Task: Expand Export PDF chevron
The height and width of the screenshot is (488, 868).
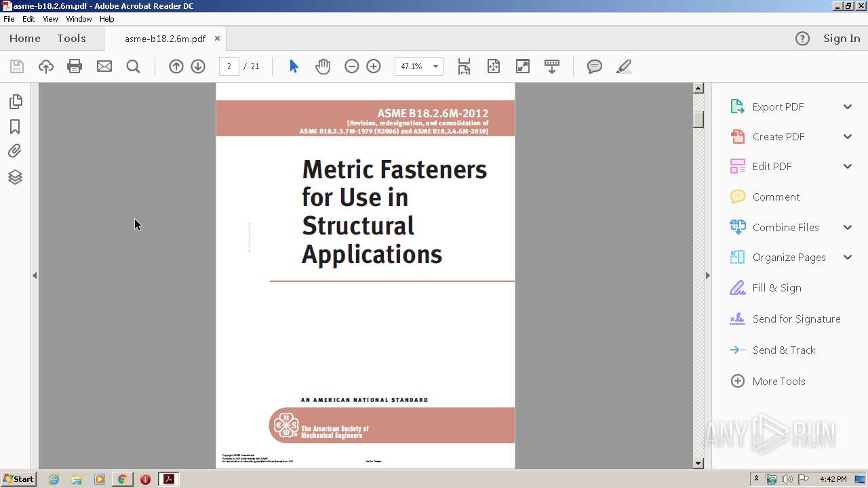Action: tap(848, 106)
